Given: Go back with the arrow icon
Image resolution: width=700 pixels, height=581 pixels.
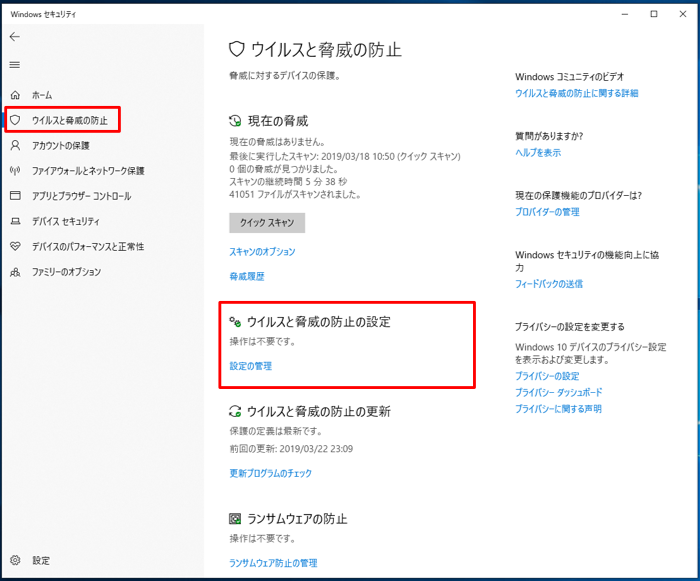Looking at the screenshot, I should pos(15,37).
